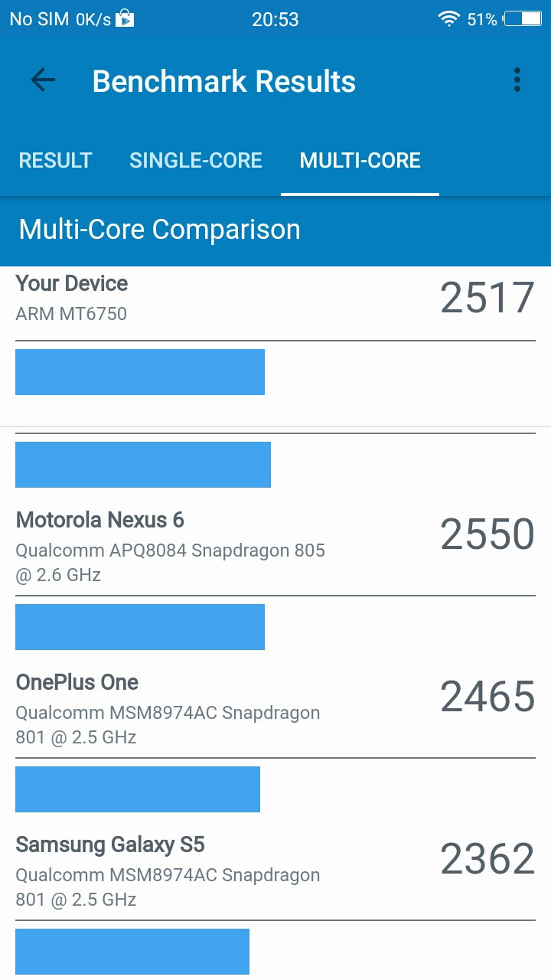The height and width of the screenshot is (980, 551).
Task: Select the MULTI-CORE tab
Action: click(x=360, y=160)
